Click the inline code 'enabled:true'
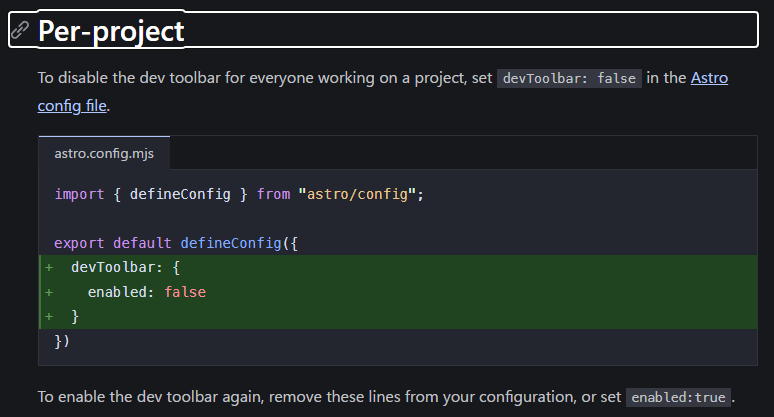774x417 pixels. pos(678,397)
